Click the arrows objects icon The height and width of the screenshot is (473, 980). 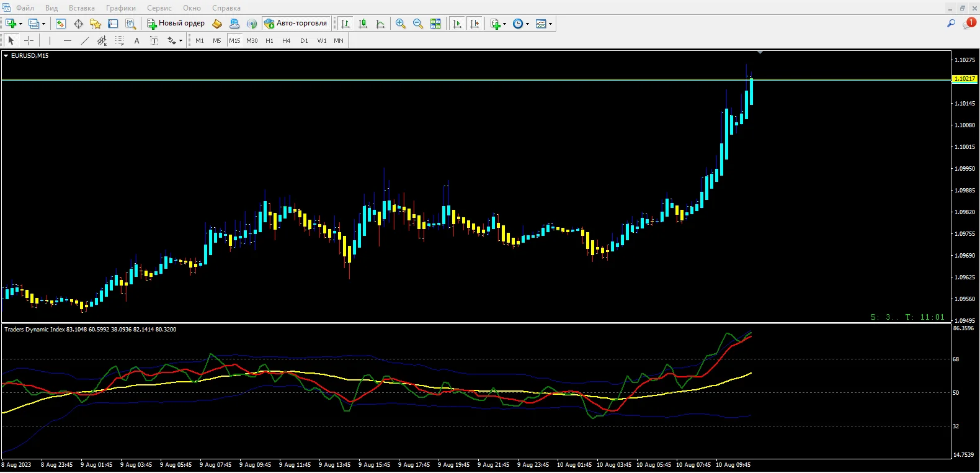[171, 40]
